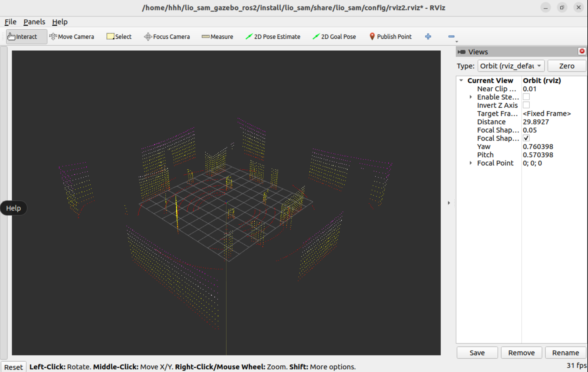Viewport: 588px width, 372px height.
Task: Toggle the Enable Stereo checkbox
Action: [x=526, y=97]
